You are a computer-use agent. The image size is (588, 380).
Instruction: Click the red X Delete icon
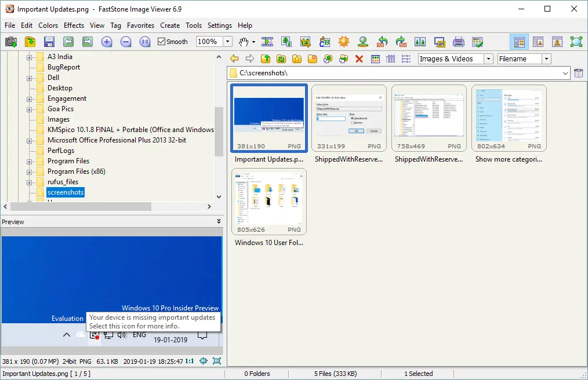point(359,59)
